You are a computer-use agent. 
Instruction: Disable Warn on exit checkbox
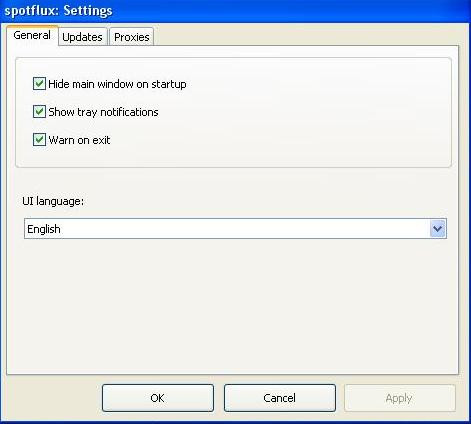[39, 140]
